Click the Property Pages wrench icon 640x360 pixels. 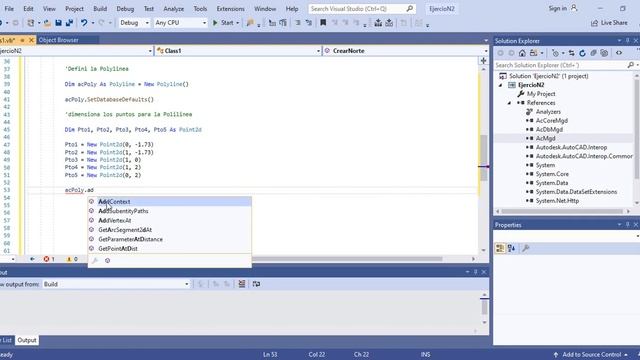click(x=526, y=248)
